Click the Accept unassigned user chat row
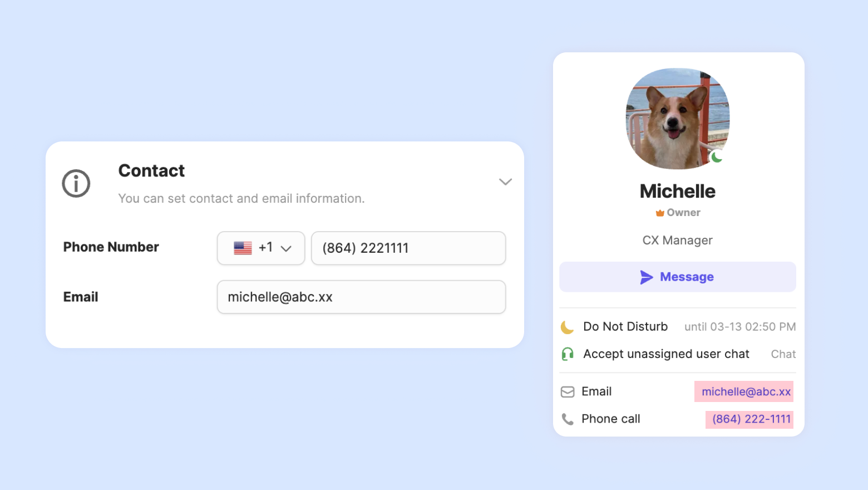The width and height of the screenshot is (868, 490). coord(678,354)
